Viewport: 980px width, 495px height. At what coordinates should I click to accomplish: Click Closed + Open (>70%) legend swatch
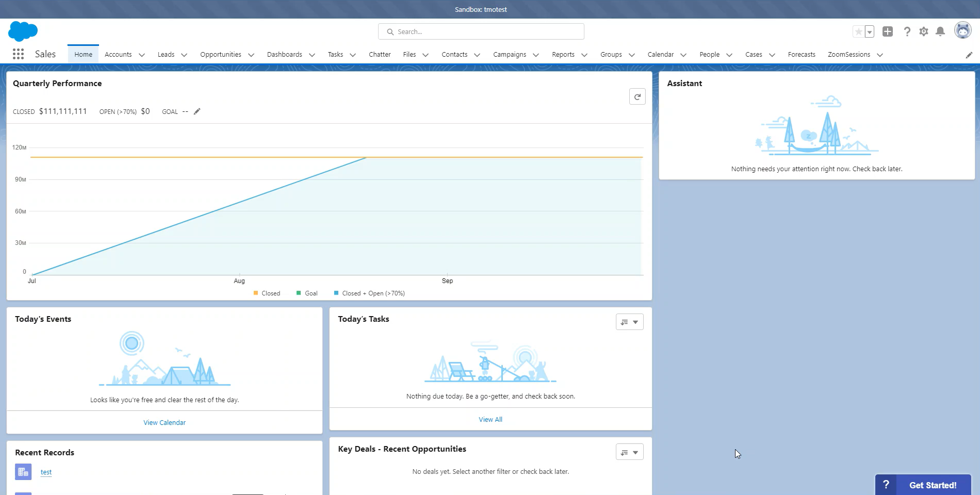click(336, 293)
